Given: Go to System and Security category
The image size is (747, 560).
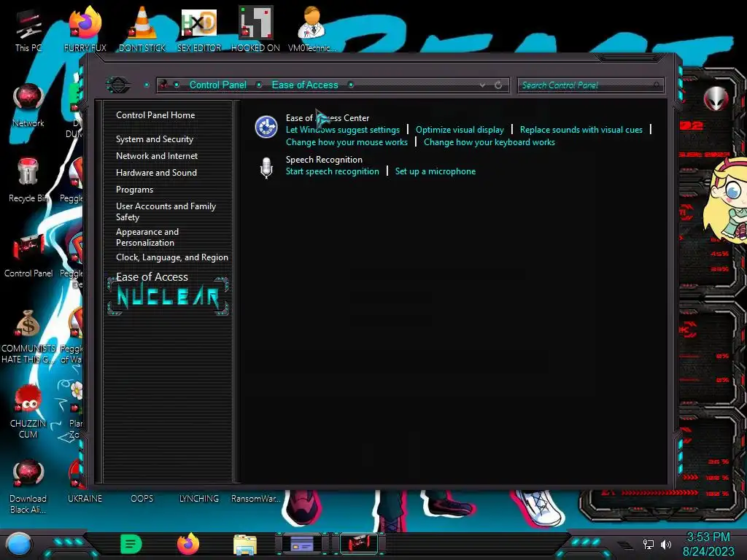Looking at the screenshot, I should point(155,139).
